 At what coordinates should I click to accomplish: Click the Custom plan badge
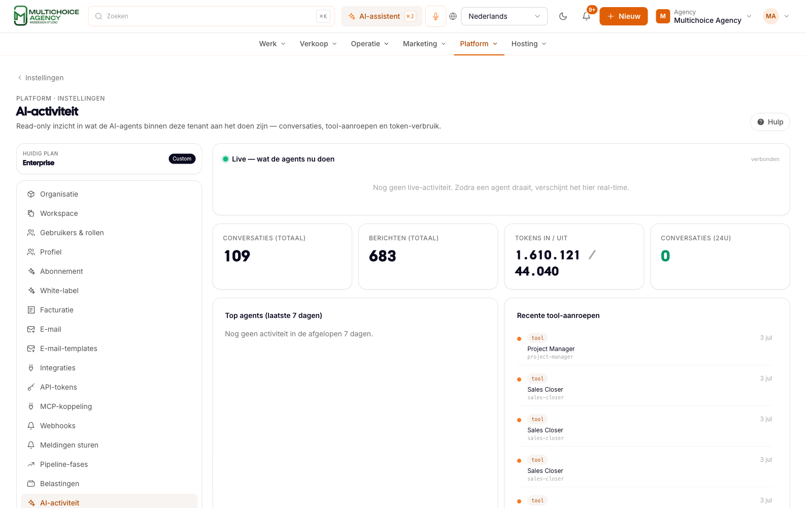point(182,158)
